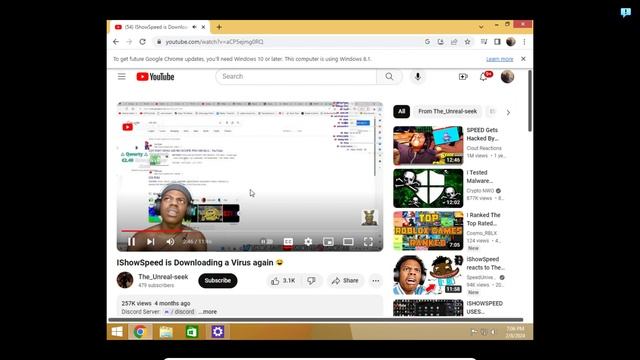The height and width of the screenshot is (360, 640).
Task: Click the install app icon in address bar
Action: pos(440,42)
